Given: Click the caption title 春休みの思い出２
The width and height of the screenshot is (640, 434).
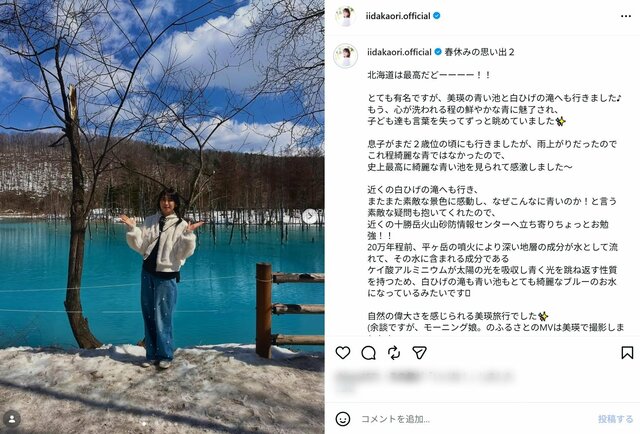Looking at the screenshot, I should click(479, 52).
